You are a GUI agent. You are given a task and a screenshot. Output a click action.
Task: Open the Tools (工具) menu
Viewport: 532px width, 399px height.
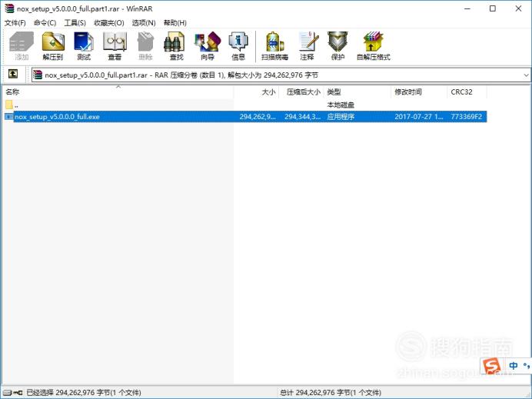(x=75, y=23)
